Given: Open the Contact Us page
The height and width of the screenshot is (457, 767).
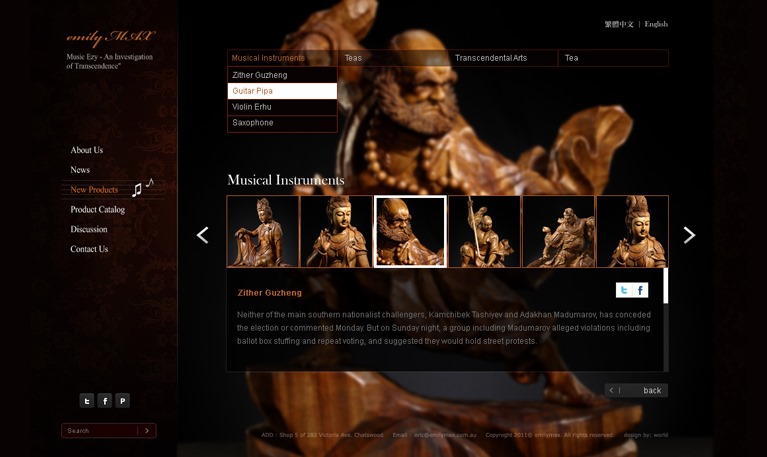Looking at the screenshot, I should pyautogui.click(x=89, y=249).
